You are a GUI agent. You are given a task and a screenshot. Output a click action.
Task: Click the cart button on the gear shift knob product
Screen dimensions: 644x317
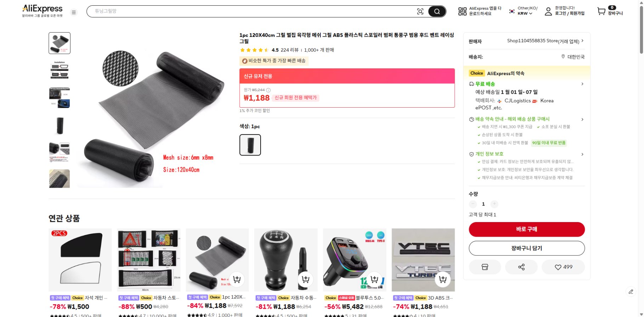pos(305,279)
